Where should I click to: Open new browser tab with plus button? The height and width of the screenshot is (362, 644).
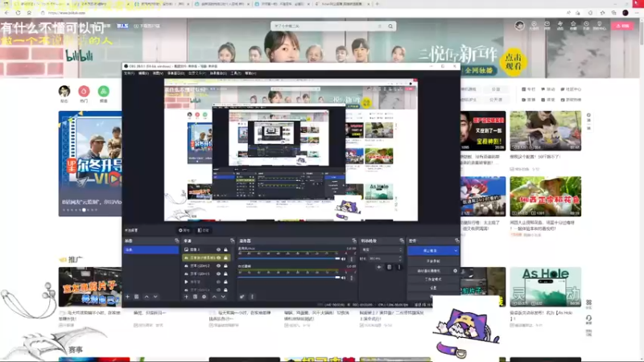pos(378,4)
